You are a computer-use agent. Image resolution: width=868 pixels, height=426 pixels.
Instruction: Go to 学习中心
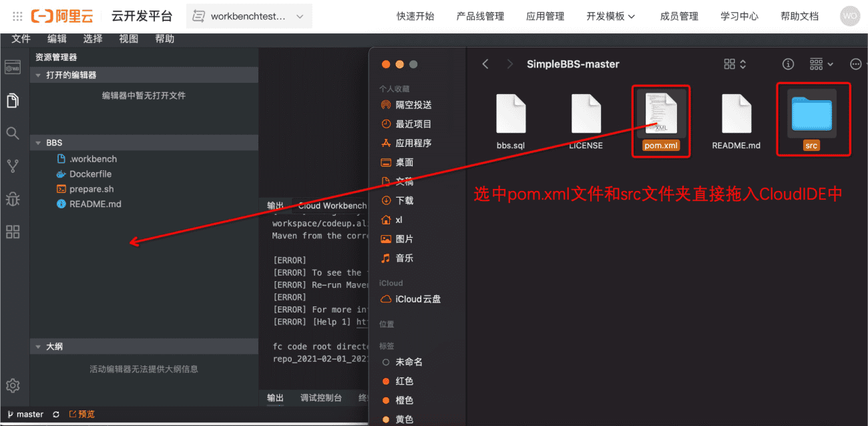(739, 16)
